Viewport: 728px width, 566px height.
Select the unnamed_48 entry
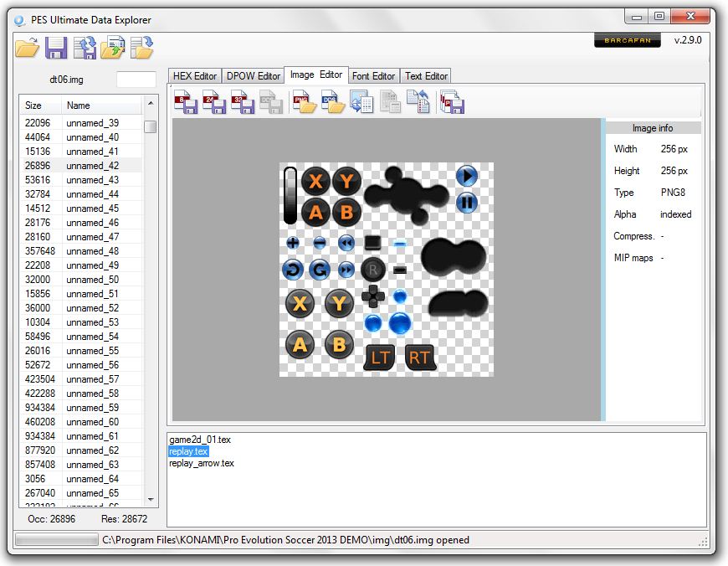coord(81,251)
